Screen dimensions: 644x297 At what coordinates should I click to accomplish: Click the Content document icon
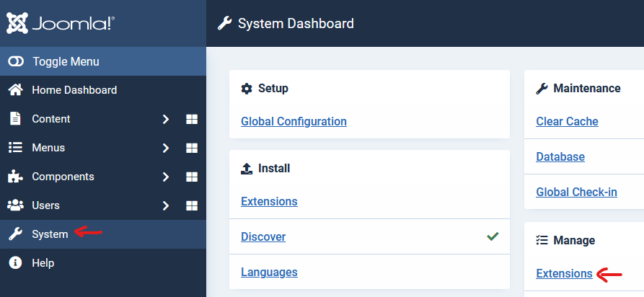coord(15,119)
